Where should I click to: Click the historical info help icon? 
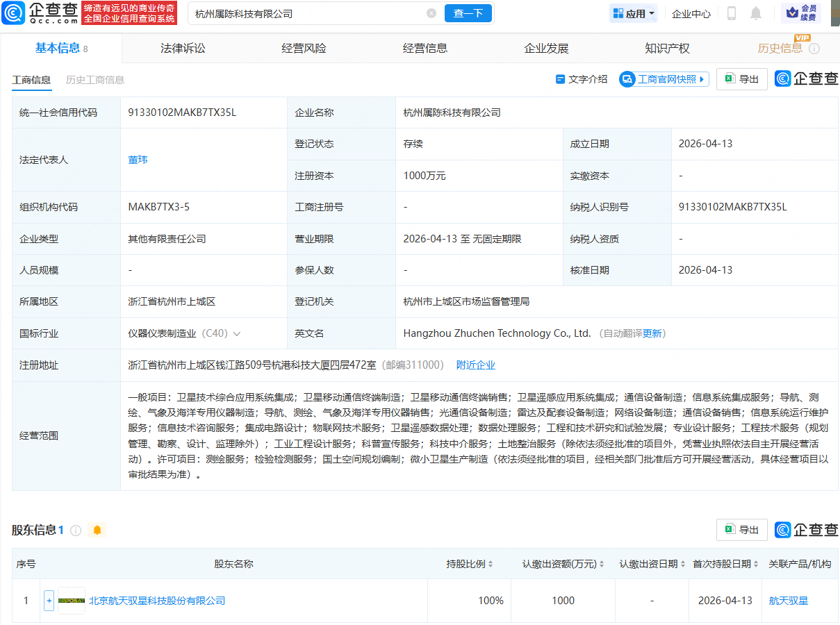[x=814, y=49]
